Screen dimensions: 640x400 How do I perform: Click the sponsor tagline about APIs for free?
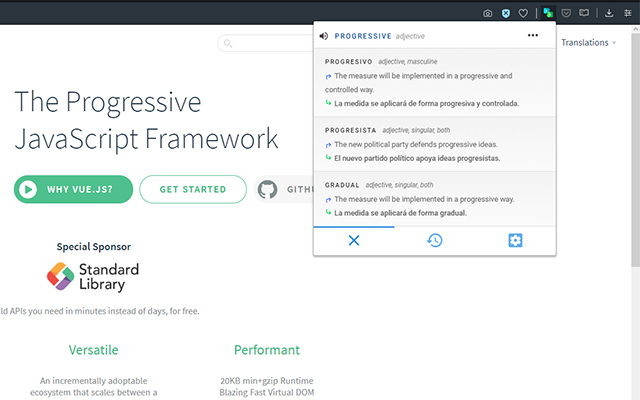point(100,311)
